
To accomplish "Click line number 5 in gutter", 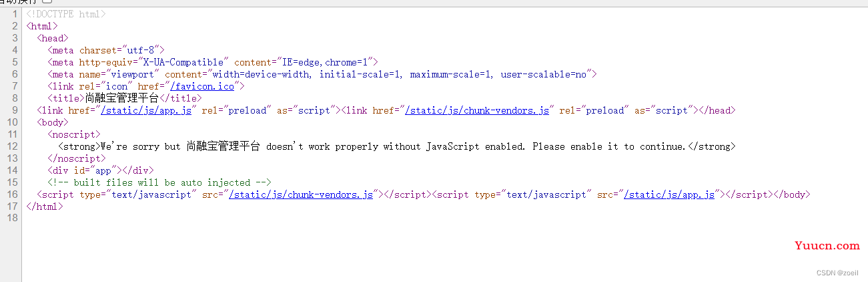I will point(15,62).
